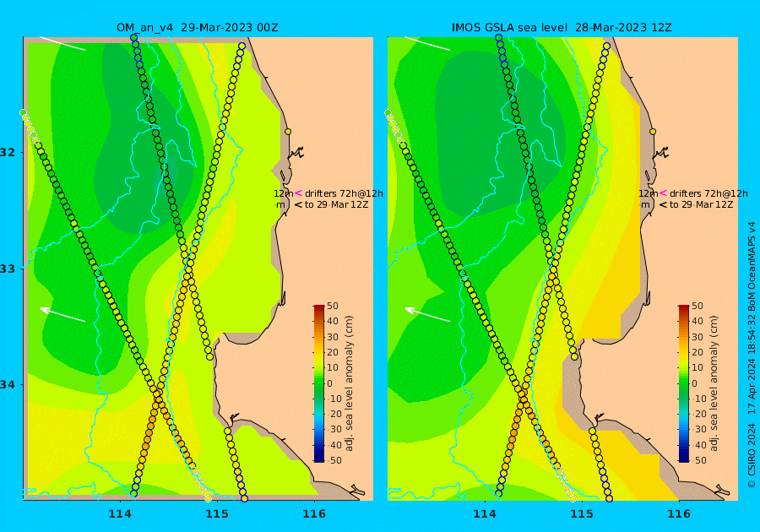Click the yellow coastal station dot on left map
The width and height of the screenshot is (760, 532).
288,131
